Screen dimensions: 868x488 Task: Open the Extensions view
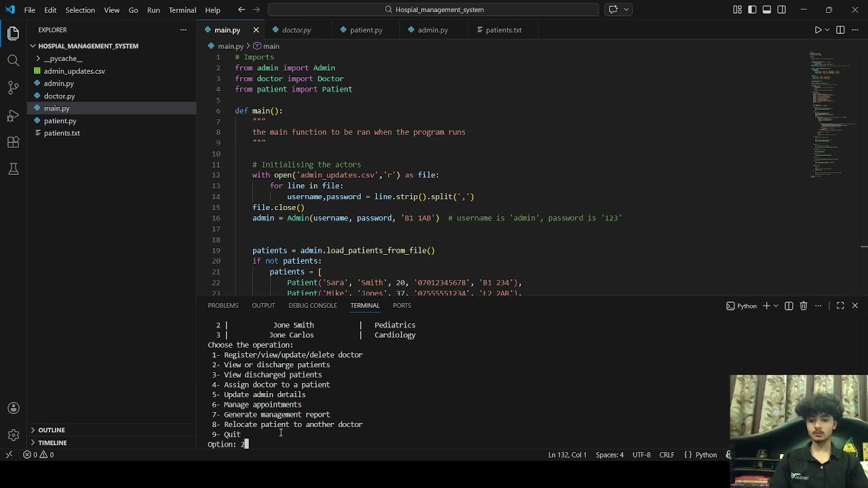click(13, 142)
